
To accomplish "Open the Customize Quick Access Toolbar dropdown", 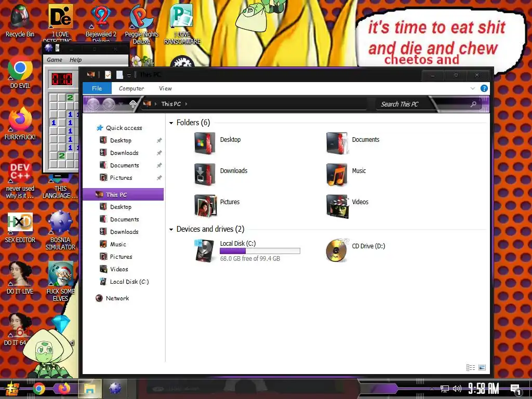I will tap(129, 75).
